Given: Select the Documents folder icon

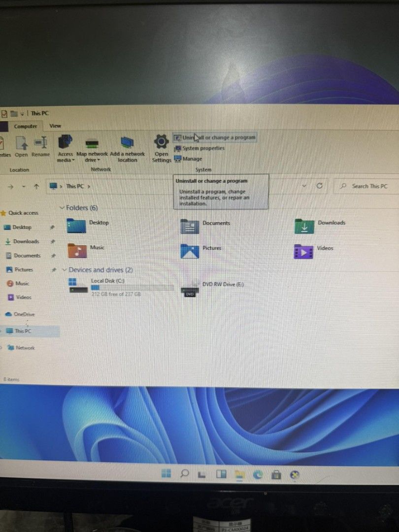Looking at the screenshot, I should pyautogui.click(x=190, y=226).
